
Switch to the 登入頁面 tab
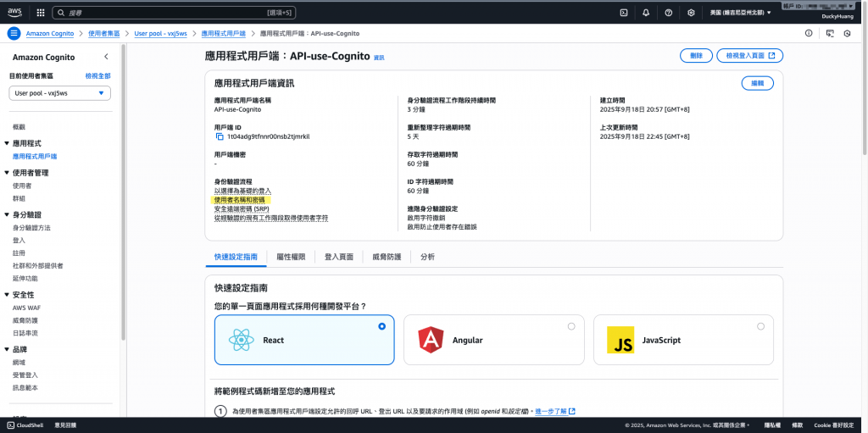pyautogui.click(x=339, y=257)
